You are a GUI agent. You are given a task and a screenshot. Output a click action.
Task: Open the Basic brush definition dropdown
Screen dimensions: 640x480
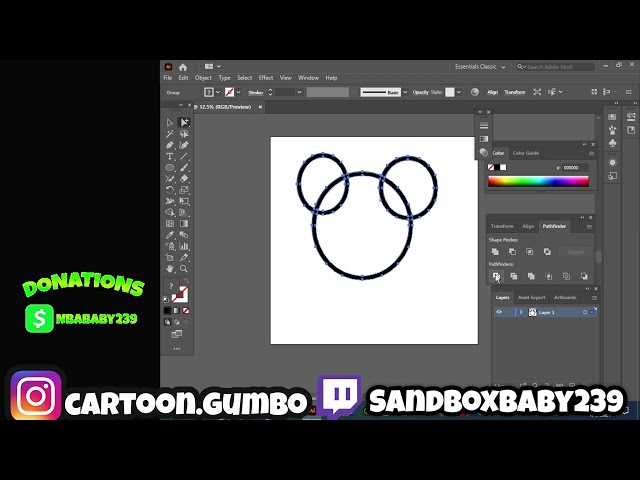click(x=405, y=92)
